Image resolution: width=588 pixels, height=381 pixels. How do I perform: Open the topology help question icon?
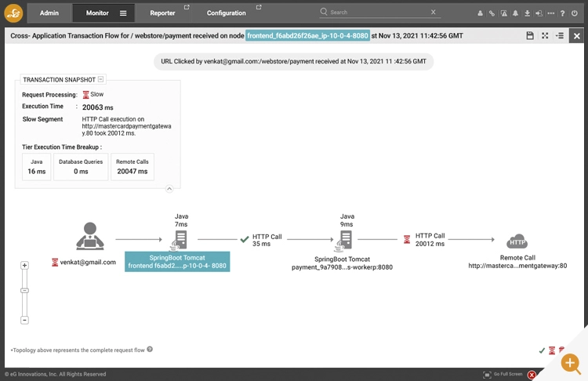[x=150, y=349]
